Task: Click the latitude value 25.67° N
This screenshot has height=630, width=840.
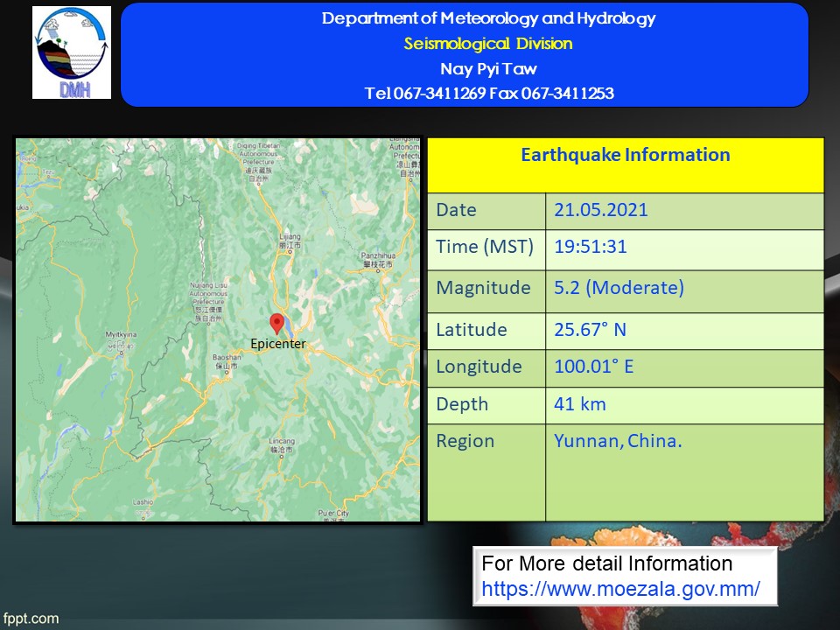Action: pos(590,330)
